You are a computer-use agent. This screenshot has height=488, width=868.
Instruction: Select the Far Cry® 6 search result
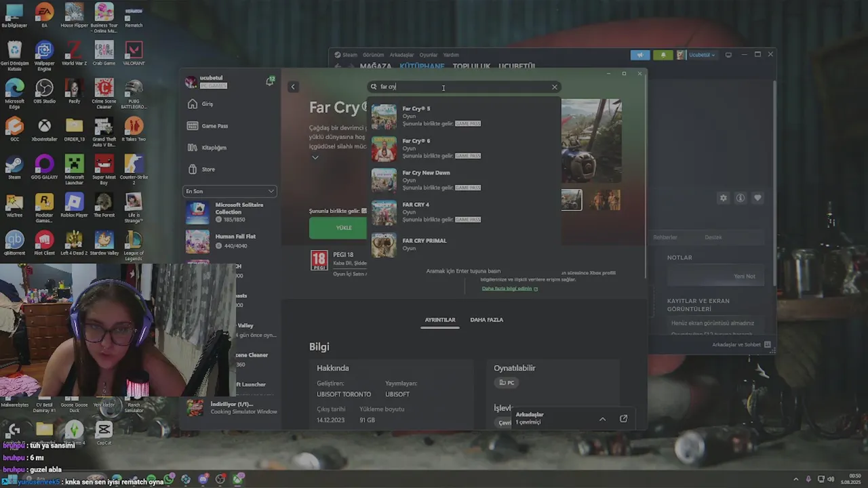465,148
